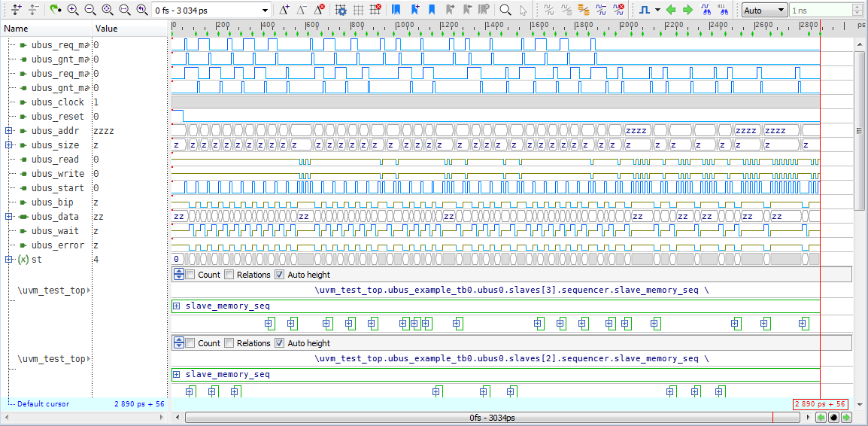
Task: Click the Default cursor label
Action: tap(43, 404)
